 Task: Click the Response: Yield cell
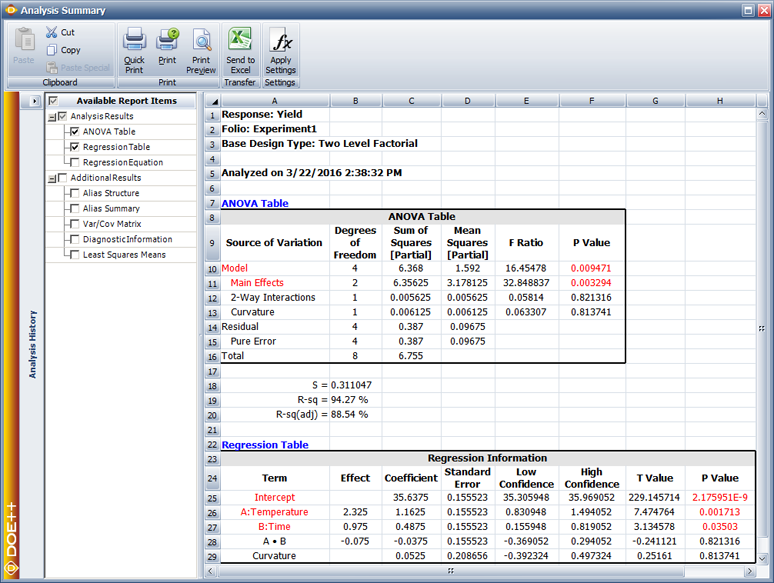(262, 114)
